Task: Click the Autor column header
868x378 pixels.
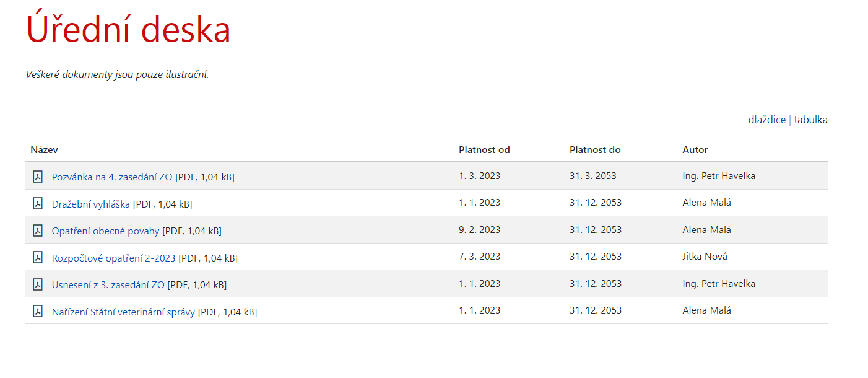Action: pyautogui.click(x=695, y=149)
